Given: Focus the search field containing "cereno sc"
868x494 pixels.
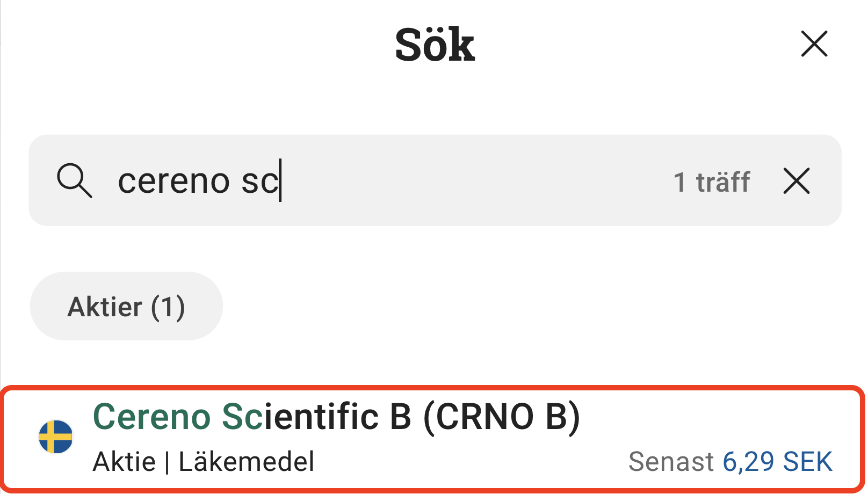Looking at the screenshot, I should (430, 180).
